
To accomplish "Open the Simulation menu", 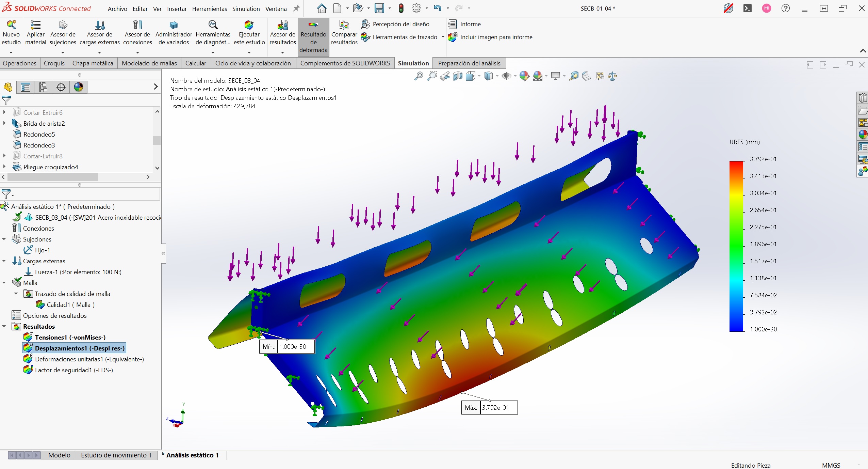I will tap(246, 9).
